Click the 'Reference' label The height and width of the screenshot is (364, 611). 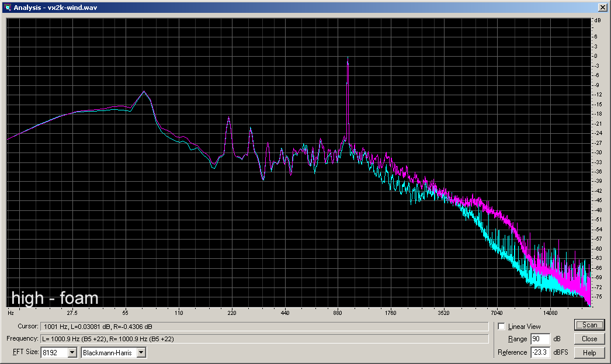pyautogui.click(x=512, y=352)
